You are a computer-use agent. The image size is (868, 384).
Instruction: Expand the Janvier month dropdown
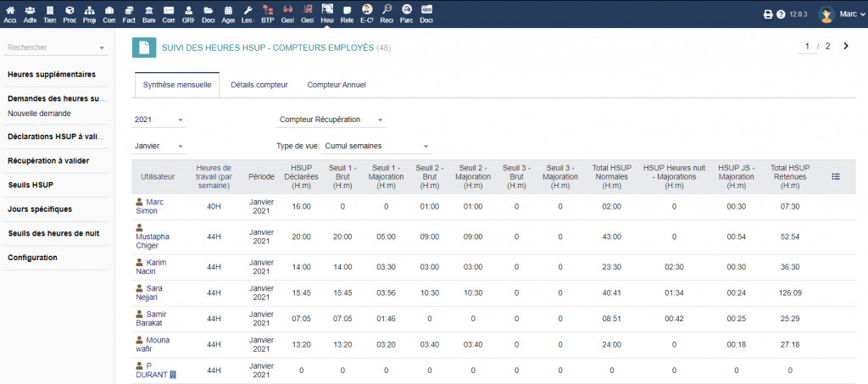click(x=159, y=146)
